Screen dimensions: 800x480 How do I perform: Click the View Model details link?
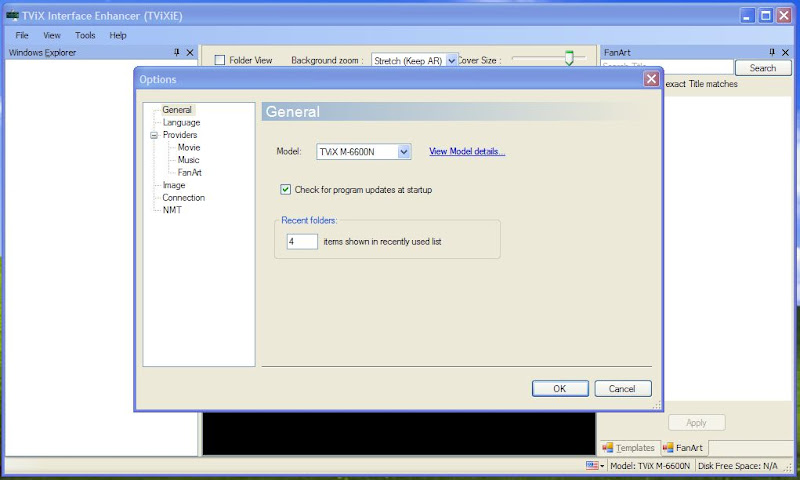point(467,151)
